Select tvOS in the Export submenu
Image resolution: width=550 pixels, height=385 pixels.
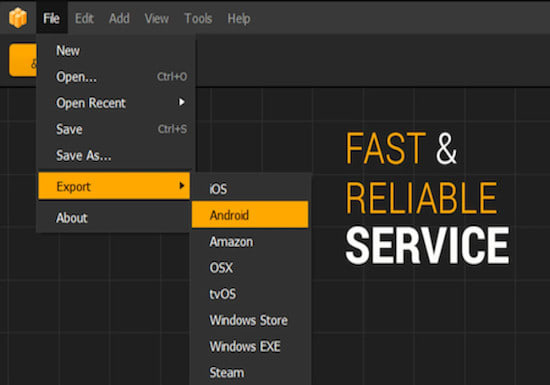[250, 294]
